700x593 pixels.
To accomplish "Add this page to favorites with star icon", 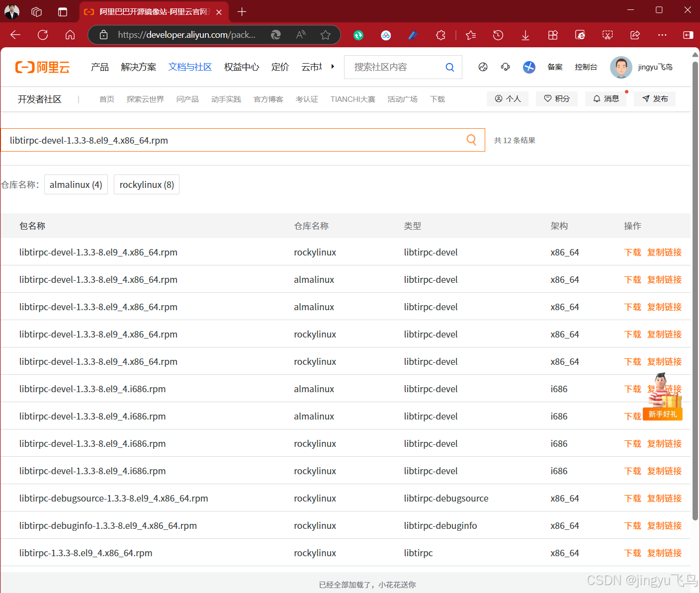I will (x=326, y=35).
